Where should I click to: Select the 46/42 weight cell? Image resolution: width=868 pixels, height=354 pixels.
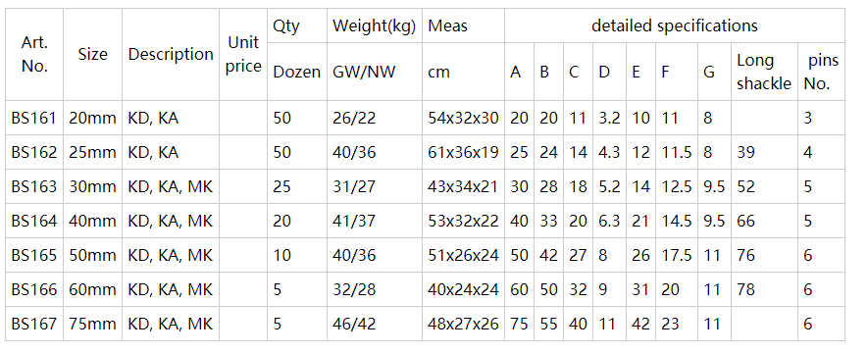pos(375,324)
